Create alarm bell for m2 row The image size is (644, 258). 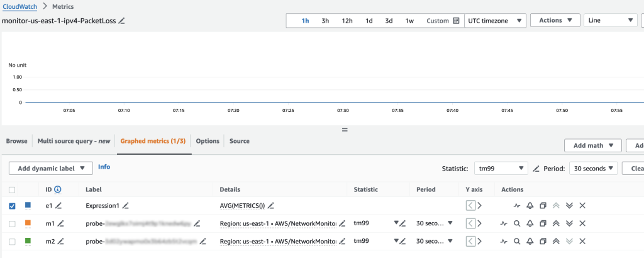pyautogui.click(x=530, y=242)
